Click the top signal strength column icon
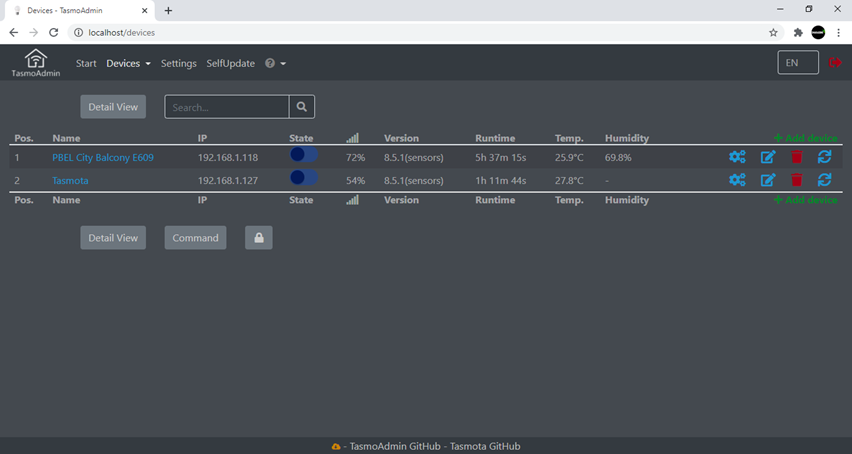This screenshot has height=454, width=852. (x=353, y=138)
